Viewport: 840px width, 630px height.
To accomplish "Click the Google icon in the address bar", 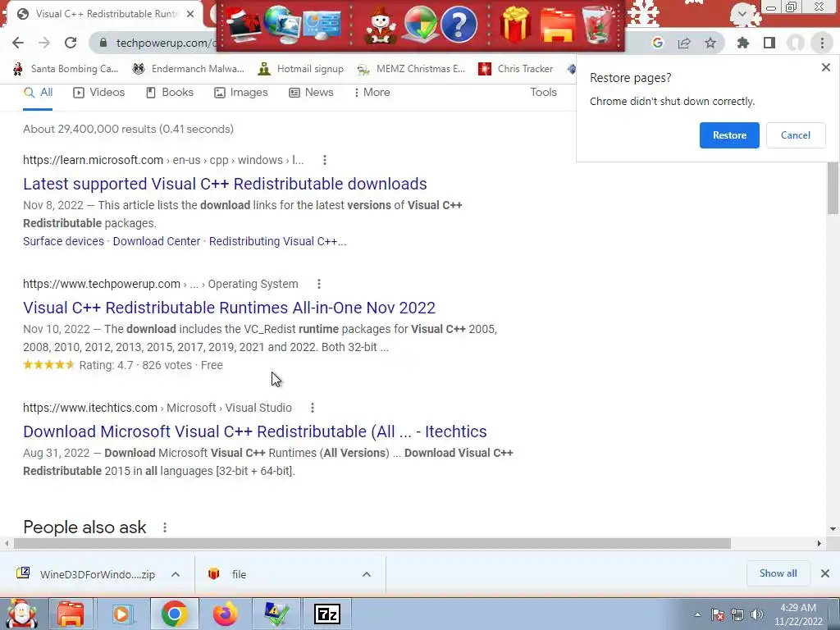I will (x=658, y=43).
